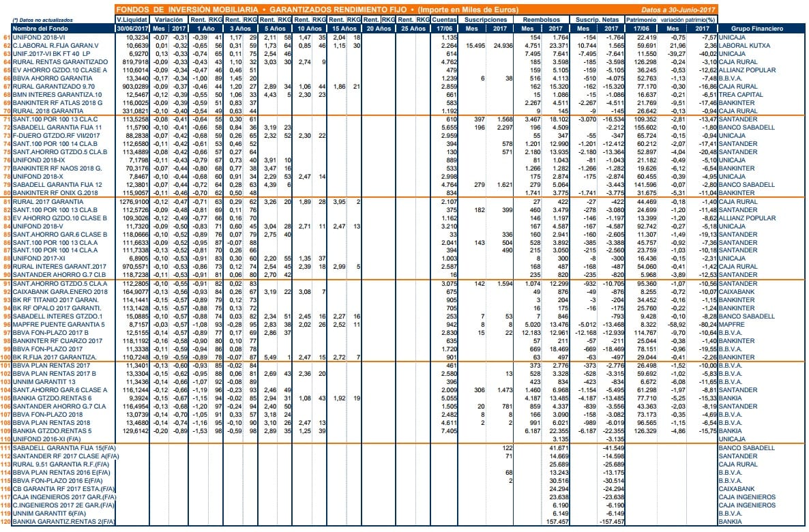Click fund 'BANKIA GTZDO.RENTAS 6'
This screenshot has height=532, width=809.
[x=52, y=398]
